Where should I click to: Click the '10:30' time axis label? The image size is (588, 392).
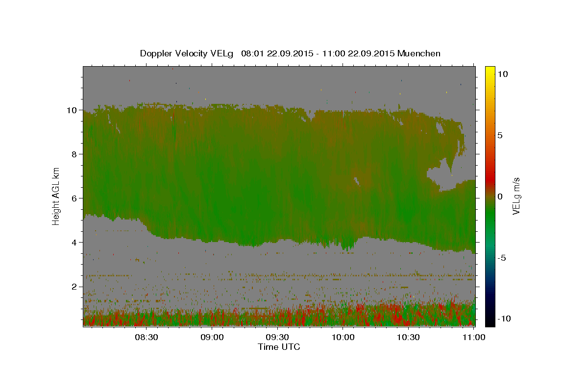point(409,337)
